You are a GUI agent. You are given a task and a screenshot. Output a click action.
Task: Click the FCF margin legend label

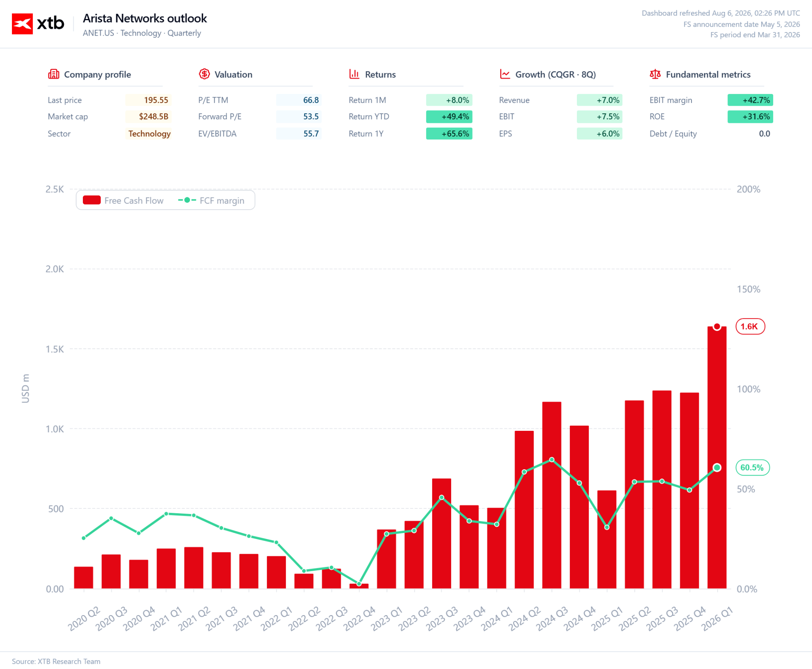222,201
